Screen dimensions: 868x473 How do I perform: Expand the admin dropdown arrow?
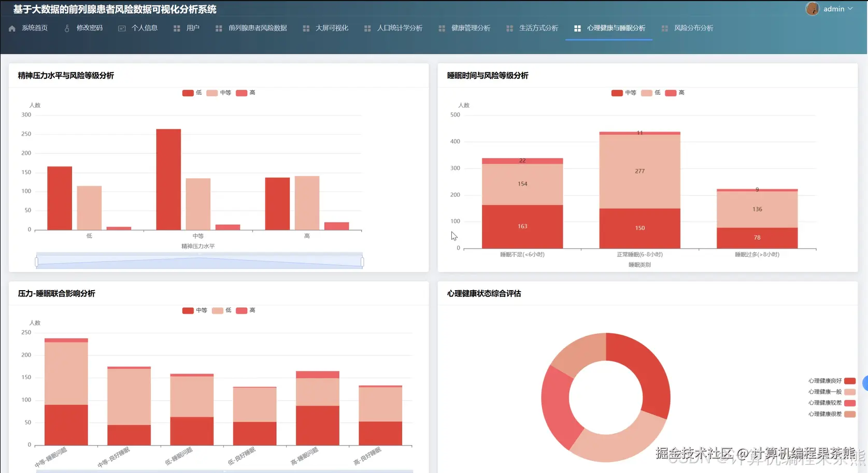850,9
